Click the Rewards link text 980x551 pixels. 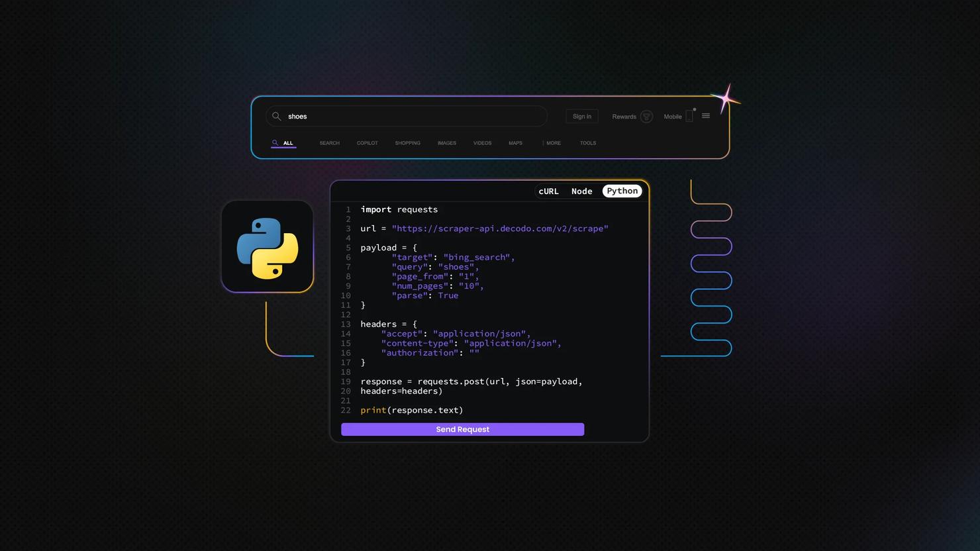624,117
